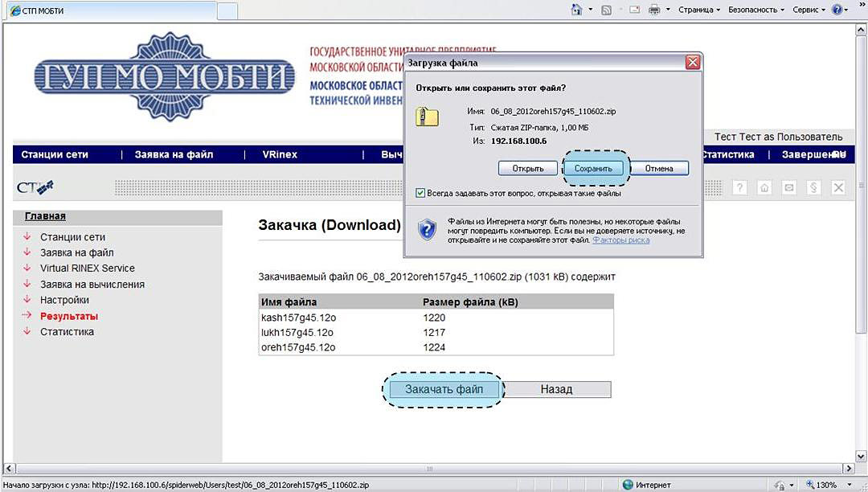Screen dimensions: 868x492
Task: Click the vertical scrollbar down arrow
Action: pyautogui.click(x=862, y=457)
